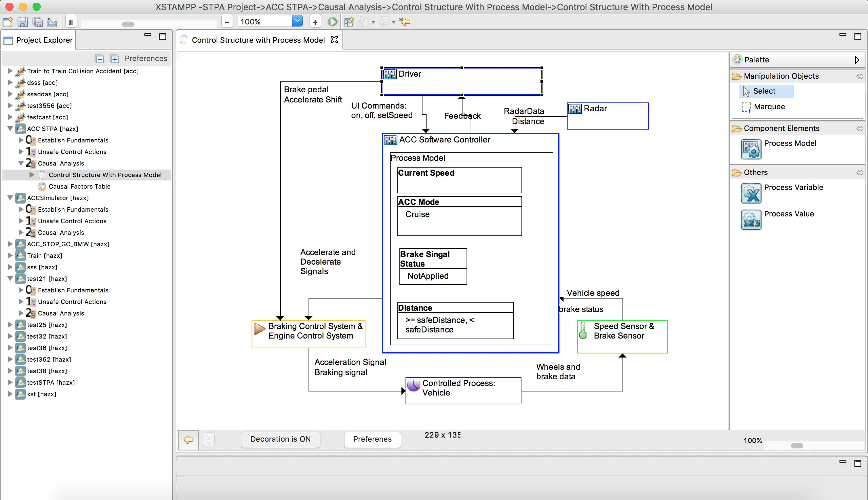Click the zoom in plus button
868x500 pixels.
click(x=315, y=22)
